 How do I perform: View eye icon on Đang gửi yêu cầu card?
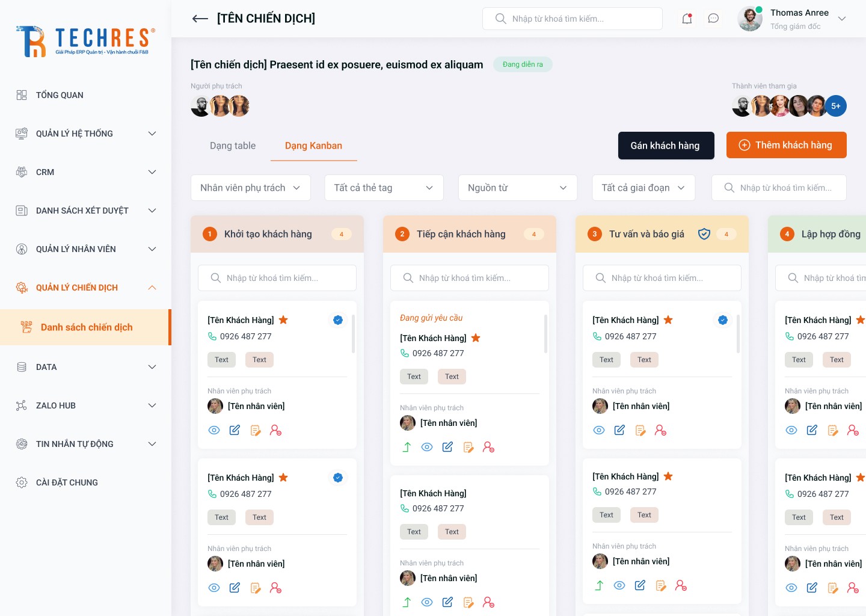[427, 447]
